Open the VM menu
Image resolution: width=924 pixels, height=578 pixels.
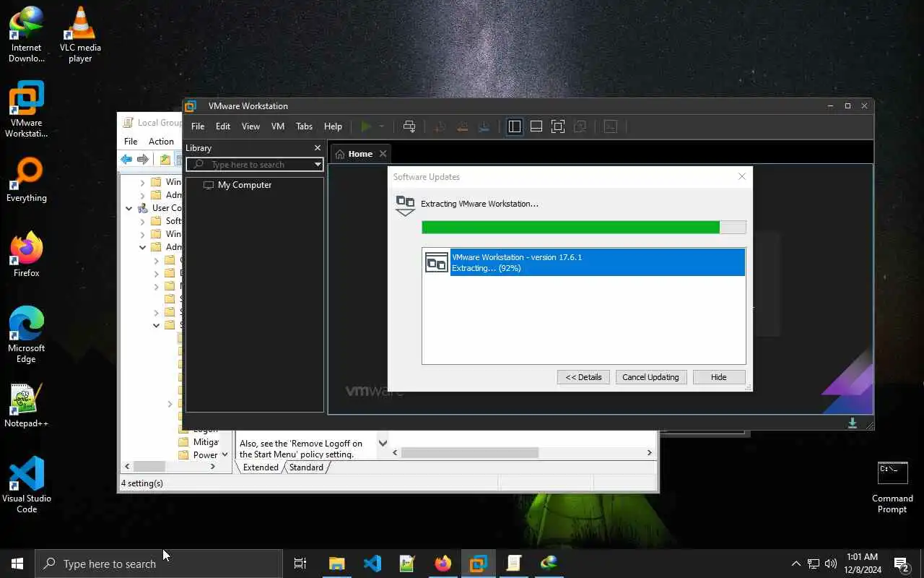pyautogui.click(x=278, y=126)
